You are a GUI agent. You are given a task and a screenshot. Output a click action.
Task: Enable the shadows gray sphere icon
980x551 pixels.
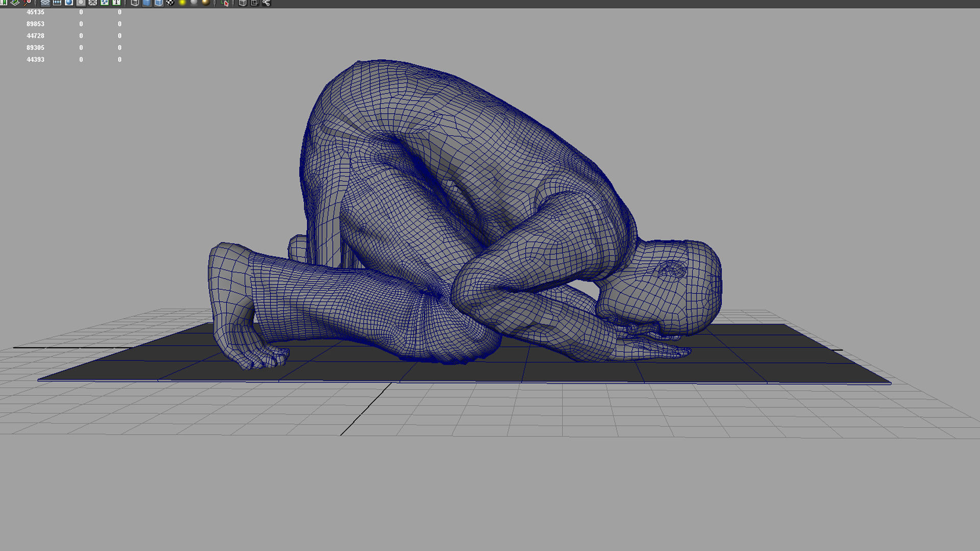194,3
